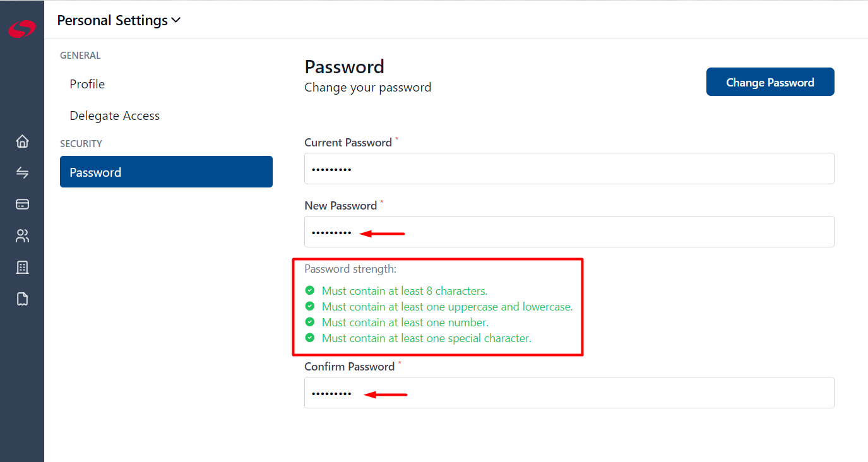The width and height of the screenshot is (868, 462).
Task: Focus the Confirm Password field
Action: pos(569,393)
